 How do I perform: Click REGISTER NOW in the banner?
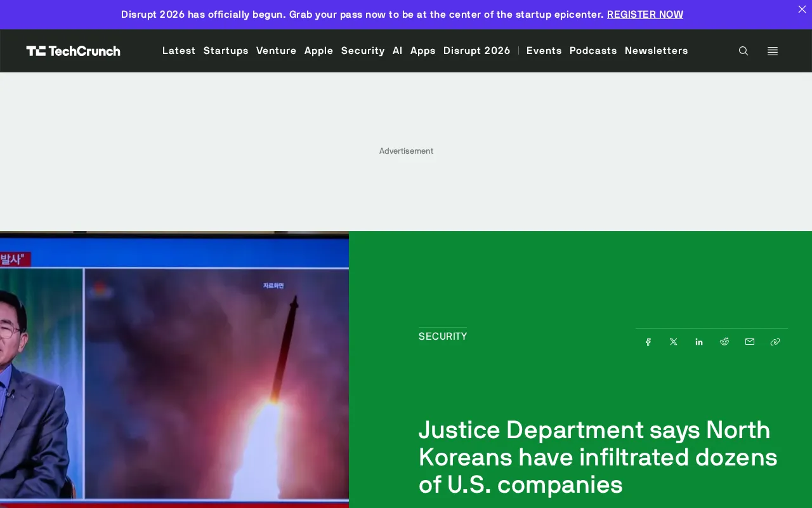click(x=645, y=14)
